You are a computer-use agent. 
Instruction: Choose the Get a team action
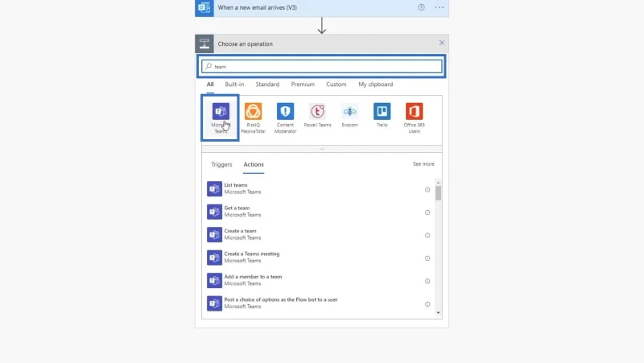pyautogui.click(x=319, y=212)
